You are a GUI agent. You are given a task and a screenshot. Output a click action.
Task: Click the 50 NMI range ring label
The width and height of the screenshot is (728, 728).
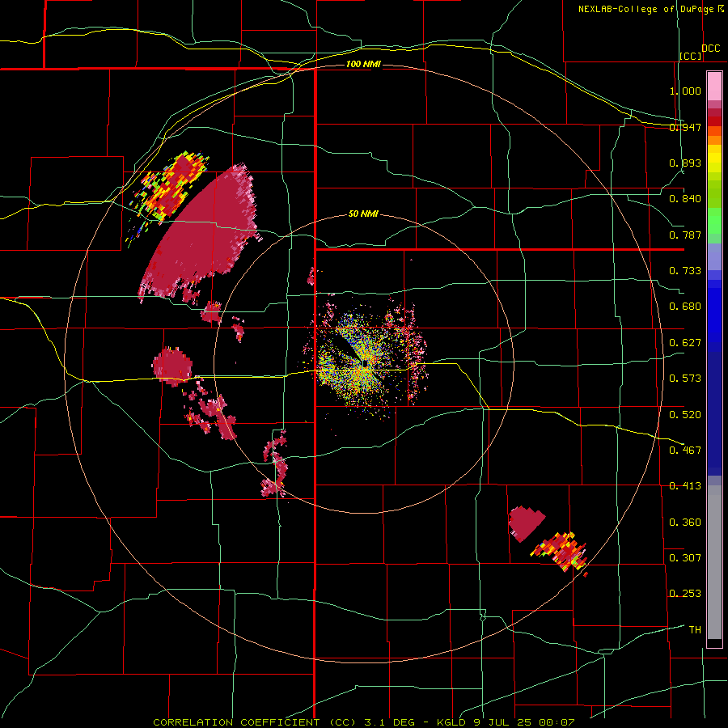(363, 214)
